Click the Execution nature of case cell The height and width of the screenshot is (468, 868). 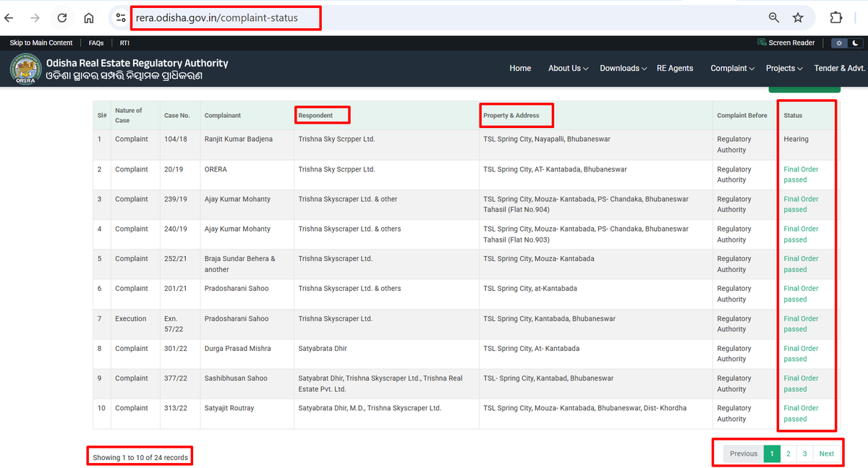131,318
